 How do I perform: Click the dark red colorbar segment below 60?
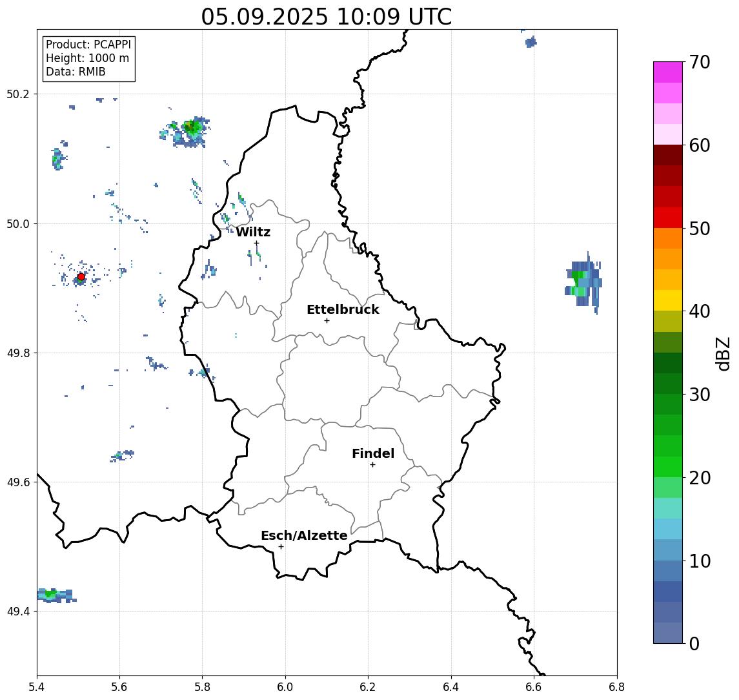[668, 155]
